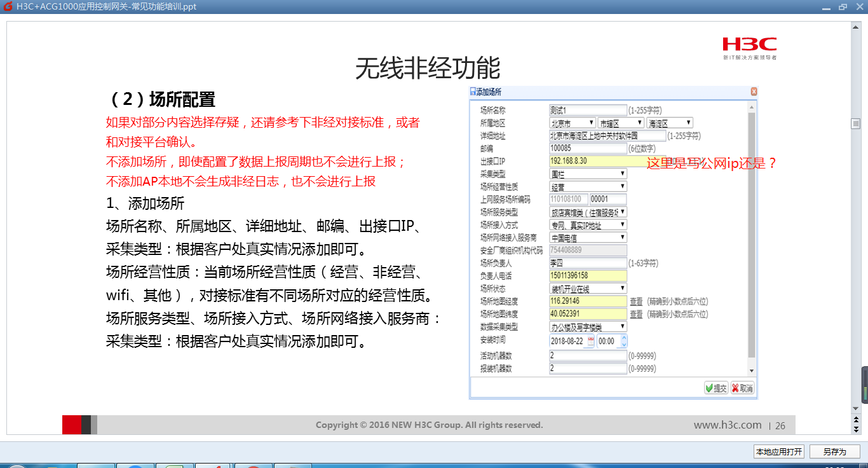The width and height of the screenshot is (868, 468).
Task: Click the red application logo in title bar
Action: click(8, 6)
